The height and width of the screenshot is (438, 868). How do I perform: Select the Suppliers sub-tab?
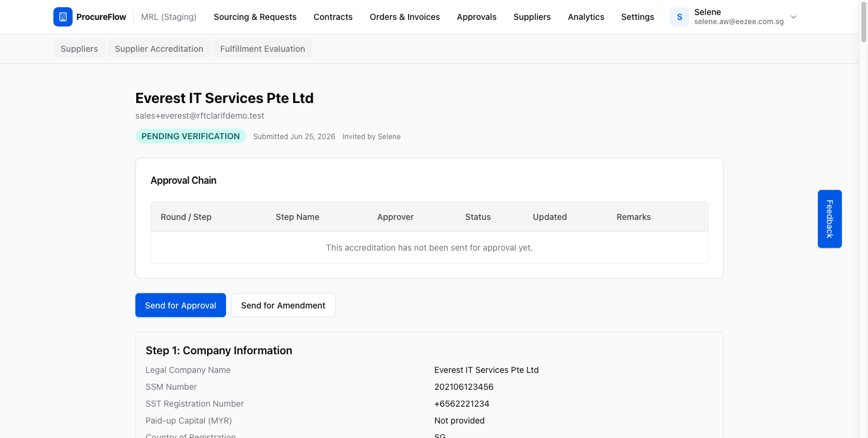79,49
